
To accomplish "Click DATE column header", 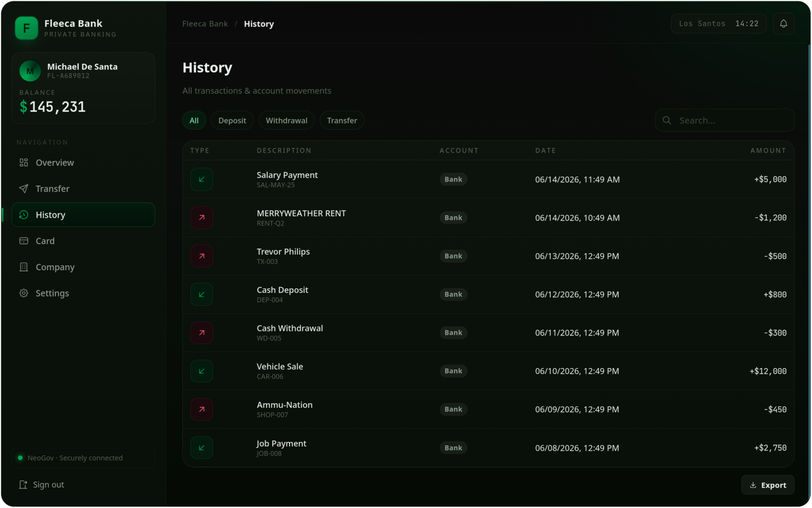I will [x=545, y=150].
